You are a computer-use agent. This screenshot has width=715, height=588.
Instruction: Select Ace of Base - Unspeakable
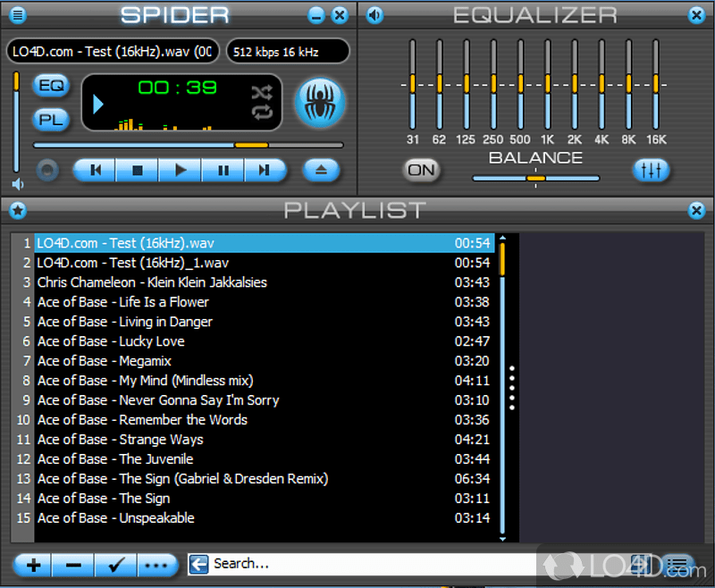[265, 517]
